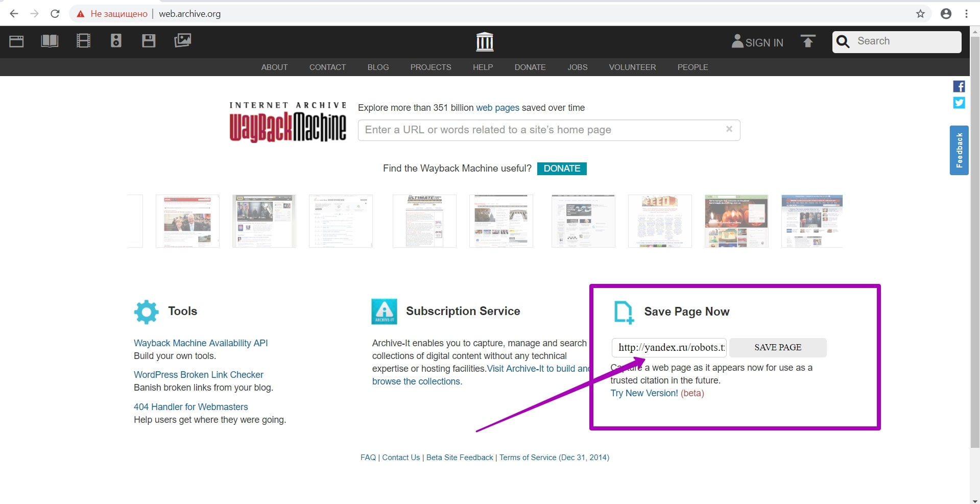The image size is (980, 504).
Task: Open the browser profile icon
Action: click(946, 14)
